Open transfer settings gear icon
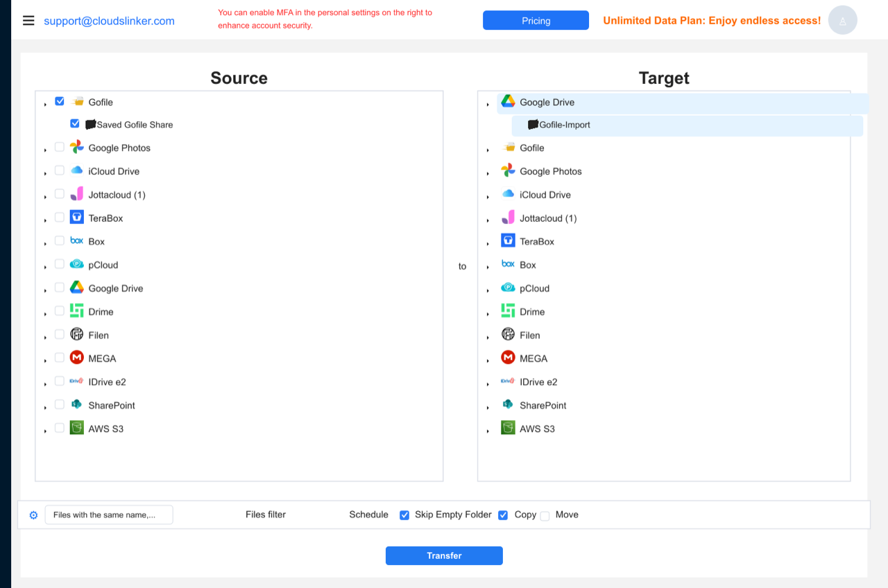 point(33,515)
